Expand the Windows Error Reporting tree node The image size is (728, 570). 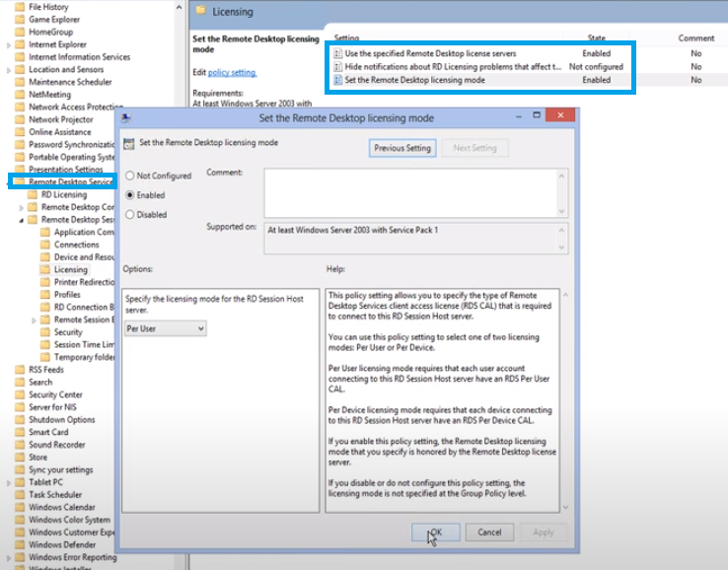[8, 558]
